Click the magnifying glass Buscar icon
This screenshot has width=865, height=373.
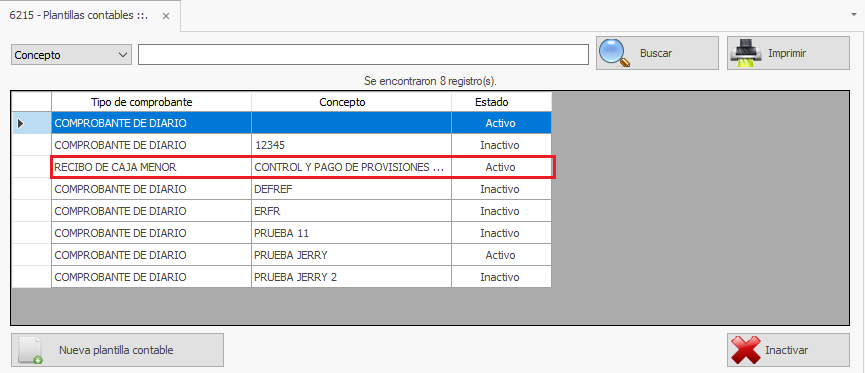tap(615, 54)
